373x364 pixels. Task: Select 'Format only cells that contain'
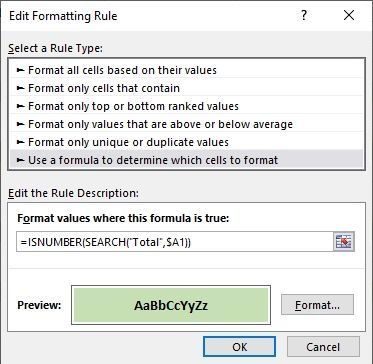coord(186,88)
